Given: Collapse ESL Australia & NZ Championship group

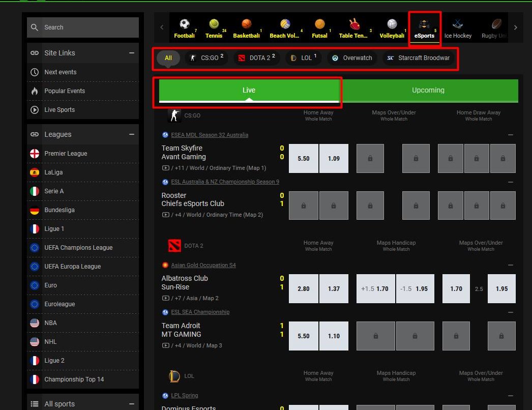Looking at the screenshot, I should click(x=510, y=182).
